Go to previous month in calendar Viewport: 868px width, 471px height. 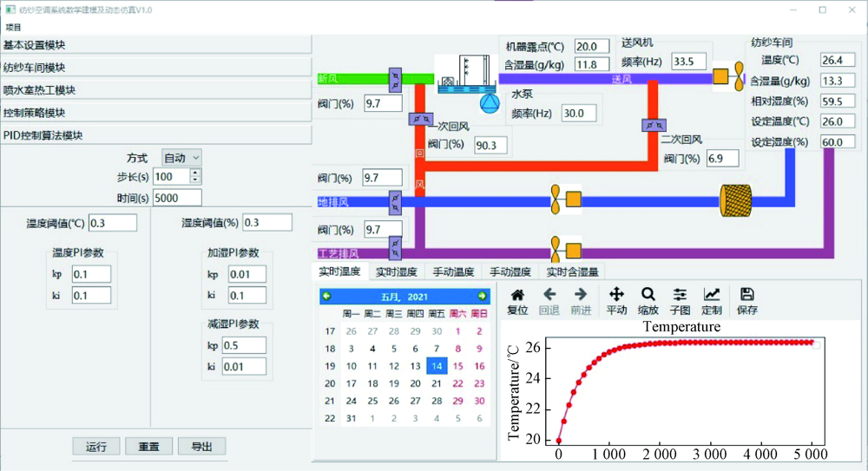click(x=327, y=297)
